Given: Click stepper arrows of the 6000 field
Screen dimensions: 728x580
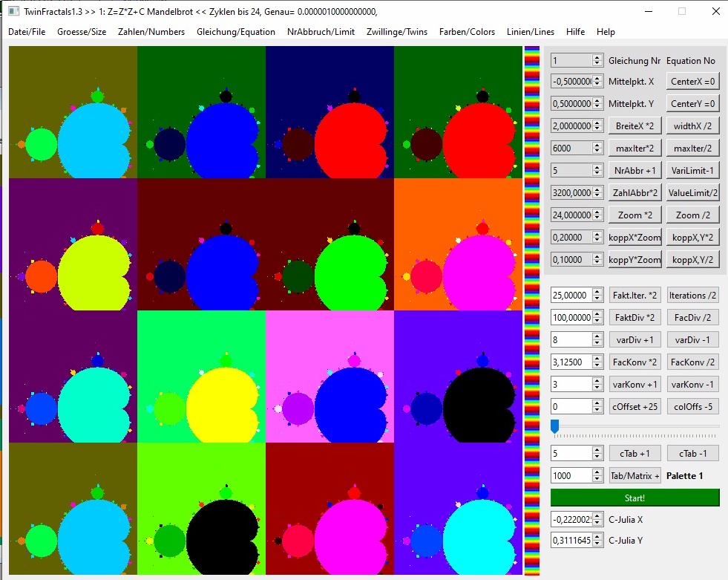Looking at the screenshot, I should point(597,149).
